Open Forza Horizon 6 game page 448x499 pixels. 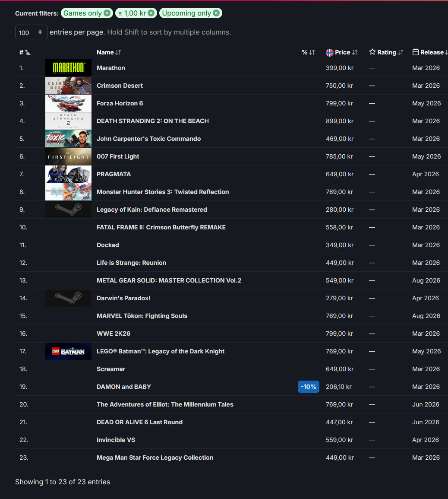tap(120, 103)
